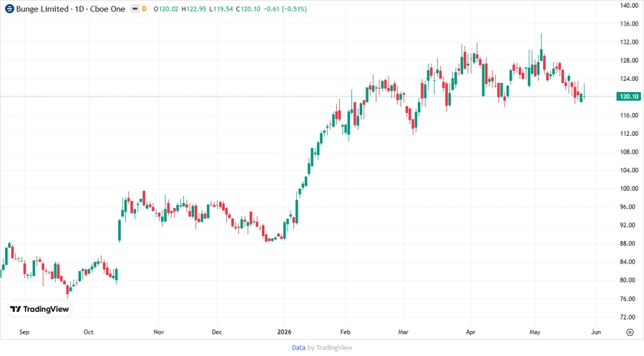644x356 pixels.
Task: Click the 132.00 price axis label
Action: point(629,42)
